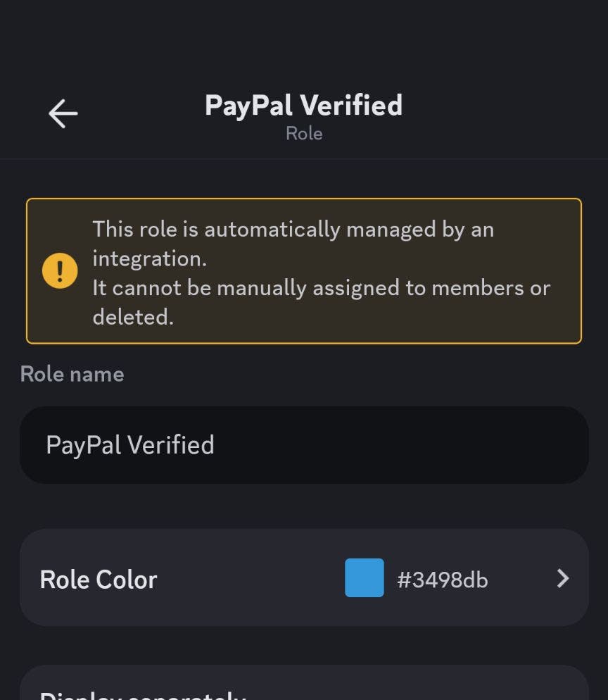Screen dimensions: 608x700
Task: Click the #3498db hex color code
Action: [x=442, y=580]
